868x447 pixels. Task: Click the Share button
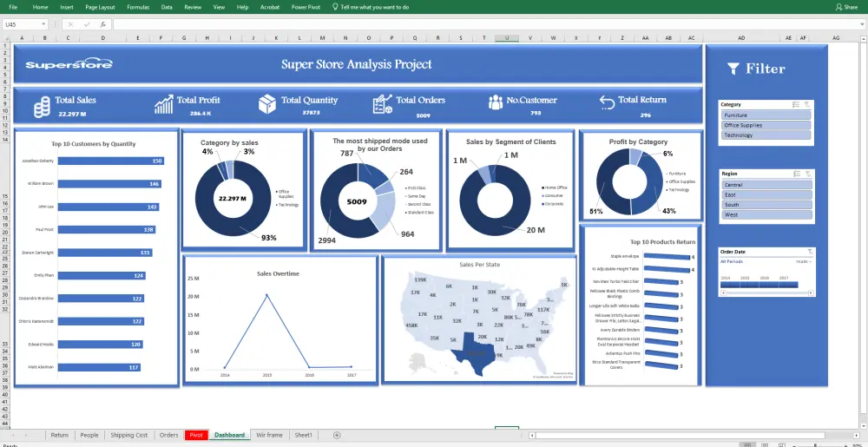[846, 7]
